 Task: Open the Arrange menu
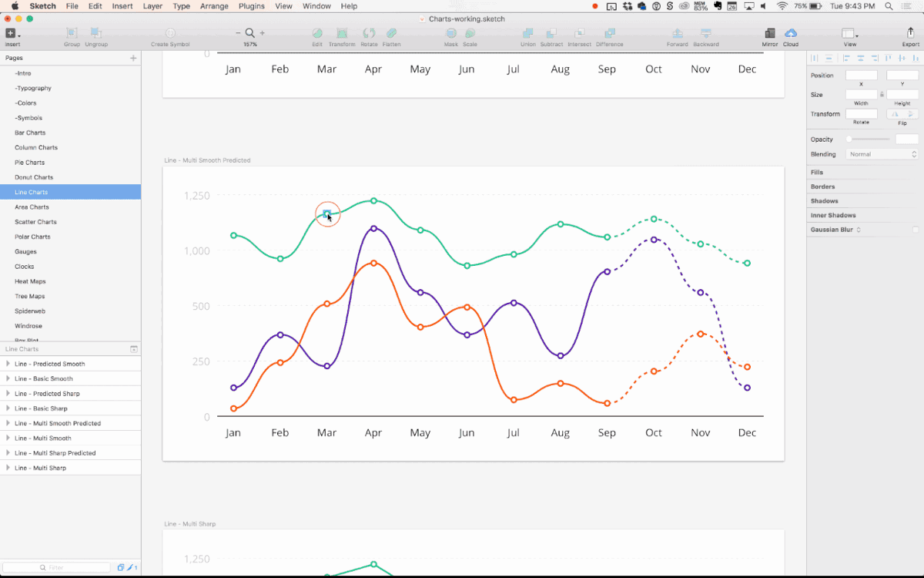[214, 6]
